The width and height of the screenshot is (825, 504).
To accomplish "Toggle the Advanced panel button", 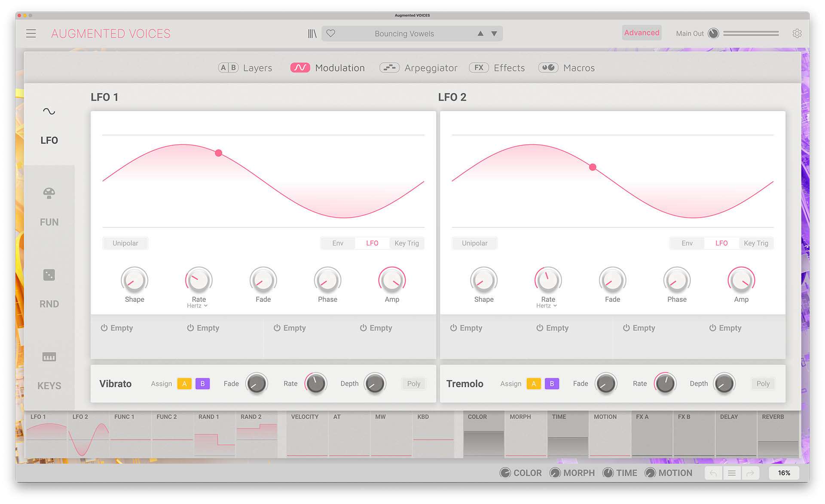I will (x=642, y=33).
